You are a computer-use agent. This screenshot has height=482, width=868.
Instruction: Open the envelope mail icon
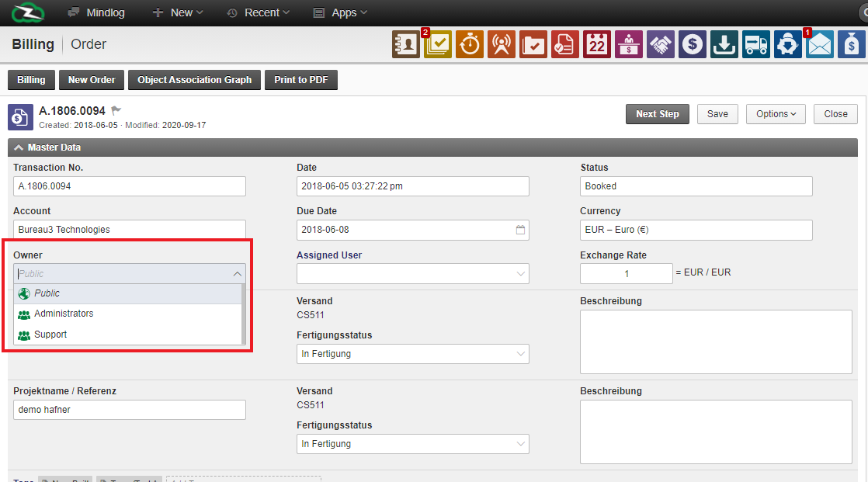820,45
